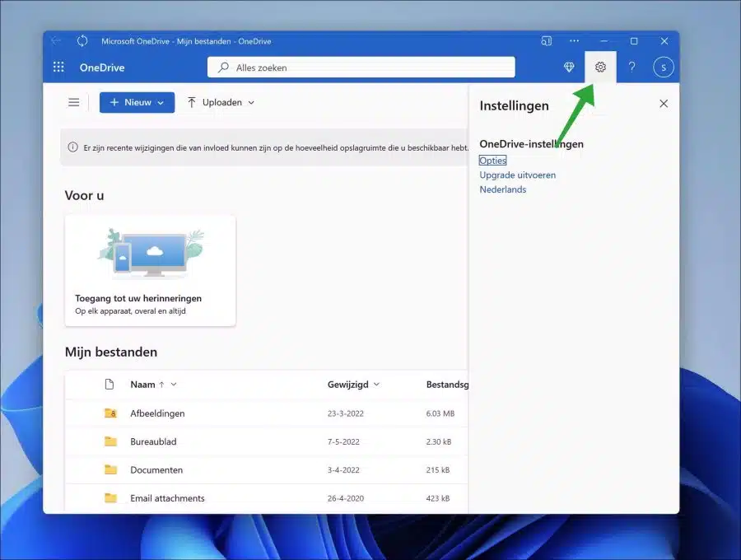Close the Instellingen panel
Viewport: 741px width, 560px height.
(x=664, y=104)
